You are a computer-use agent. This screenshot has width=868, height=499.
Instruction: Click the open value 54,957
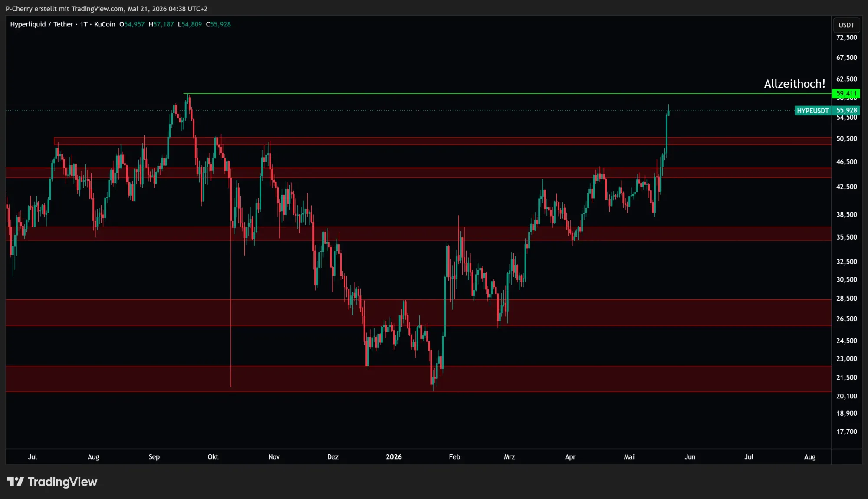pos(134,24)
